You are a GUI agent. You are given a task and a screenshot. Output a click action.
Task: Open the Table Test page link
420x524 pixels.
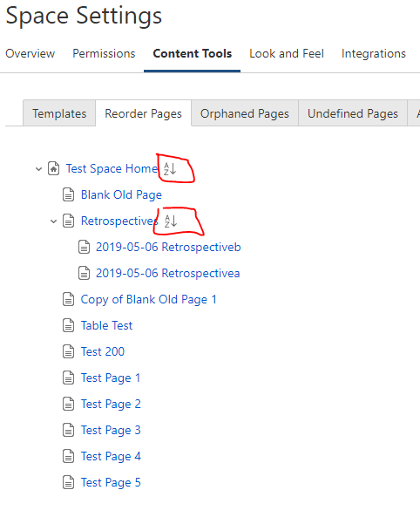coord(106,325)
